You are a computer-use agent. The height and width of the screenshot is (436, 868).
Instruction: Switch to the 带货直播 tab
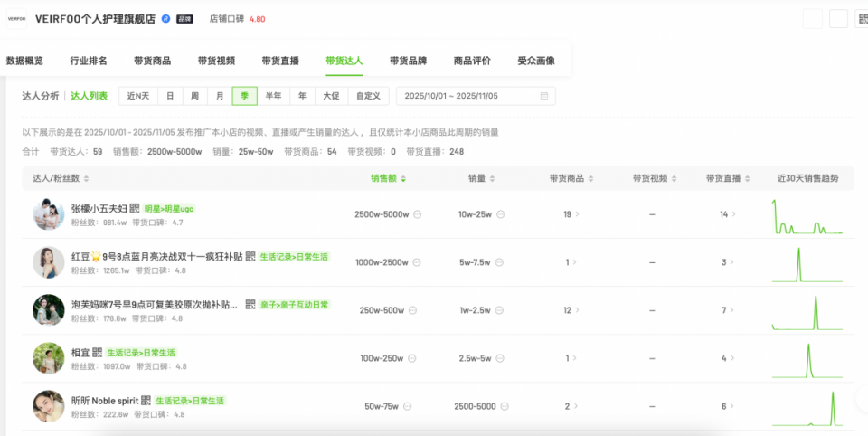point(280,61)
